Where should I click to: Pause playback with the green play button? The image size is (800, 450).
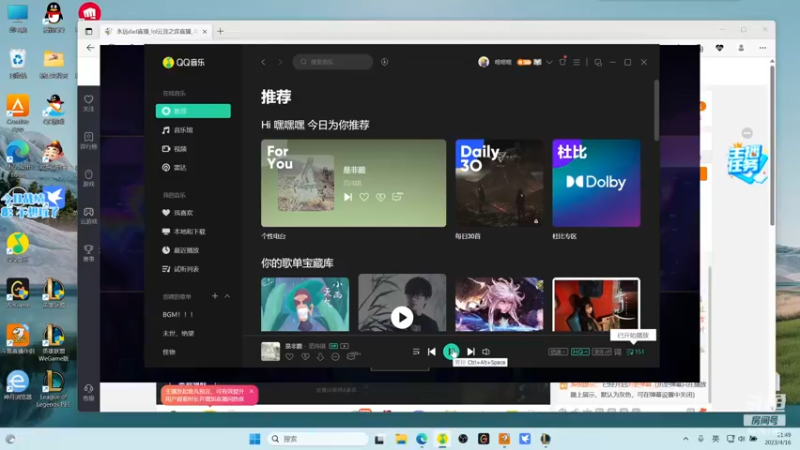point(451,351)
